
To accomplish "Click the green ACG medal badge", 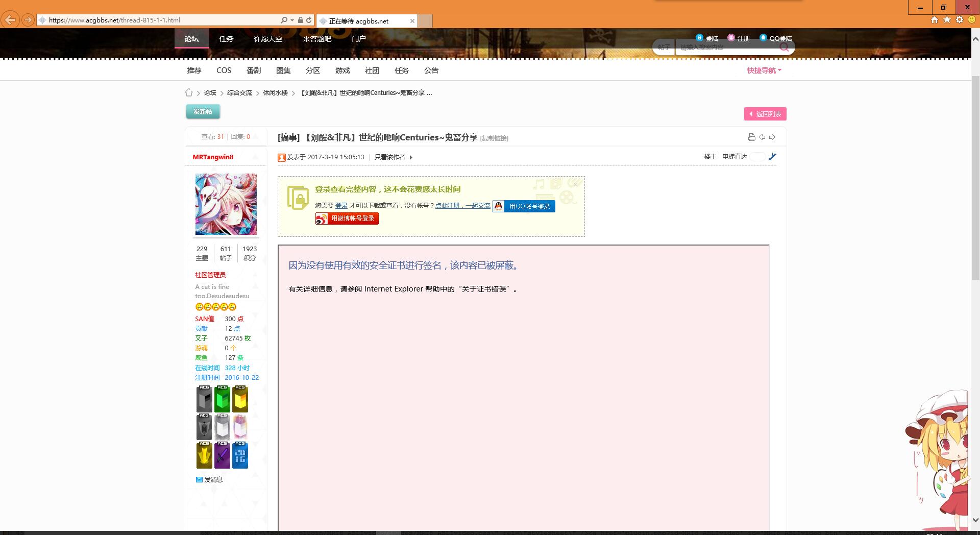I will pyautogui.click(x=222, y=399).
